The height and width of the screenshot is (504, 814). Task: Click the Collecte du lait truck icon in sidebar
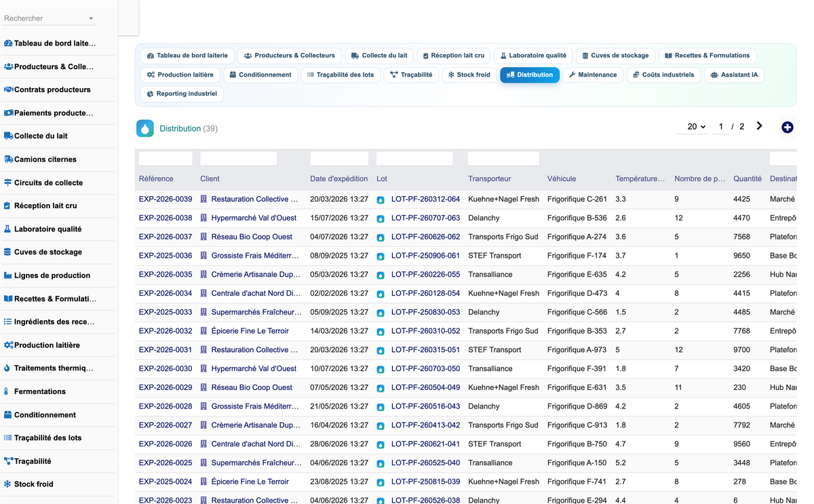[x=8, y=136]
